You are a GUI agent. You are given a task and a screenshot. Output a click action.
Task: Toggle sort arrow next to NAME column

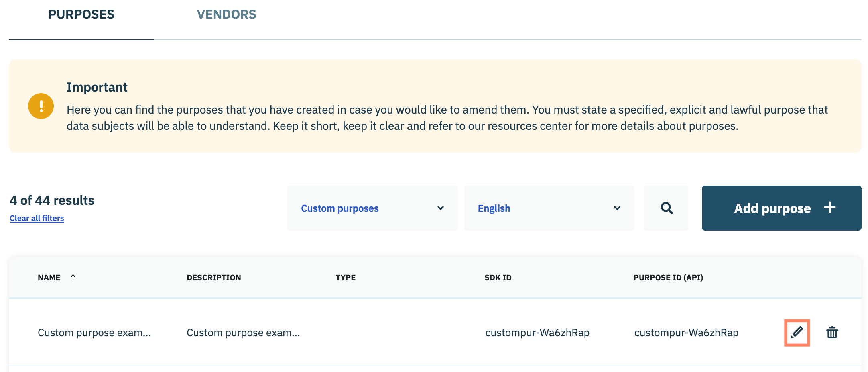click(73, 277)
